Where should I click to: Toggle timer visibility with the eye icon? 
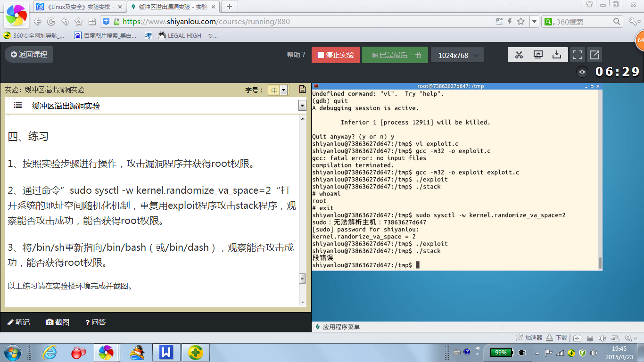pos(583,72)
